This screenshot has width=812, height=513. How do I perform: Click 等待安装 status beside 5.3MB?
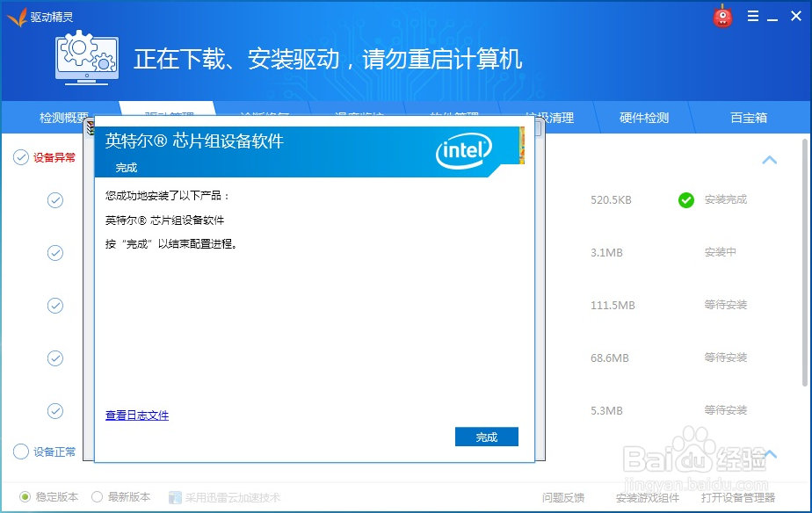click(726, 410)
